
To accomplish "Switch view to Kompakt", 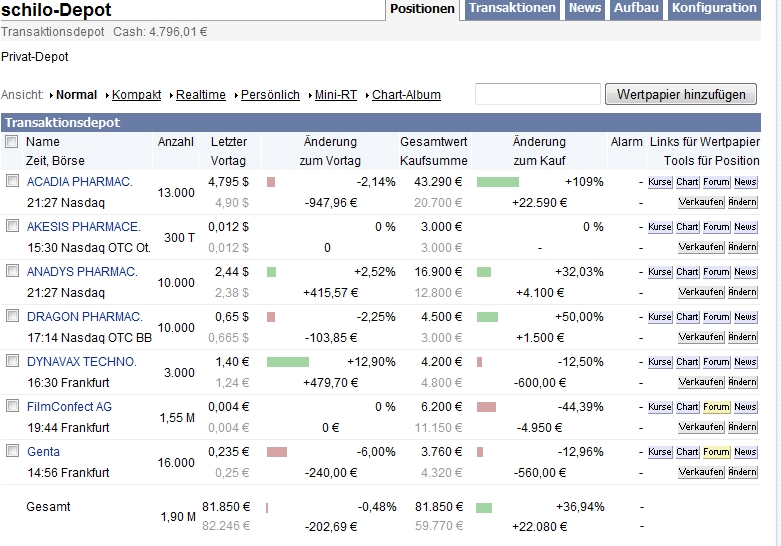I will click(136, 95).
